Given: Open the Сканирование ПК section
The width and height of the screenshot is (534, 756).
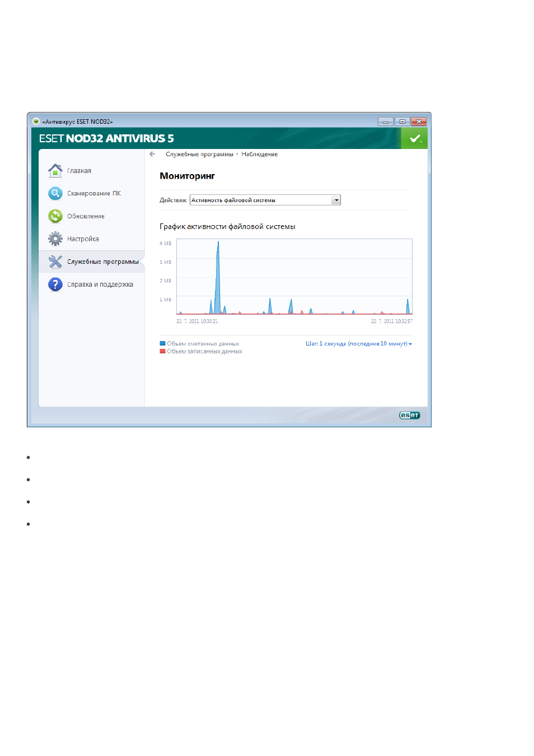Looking at the screenshot, I should click(94, 193).
